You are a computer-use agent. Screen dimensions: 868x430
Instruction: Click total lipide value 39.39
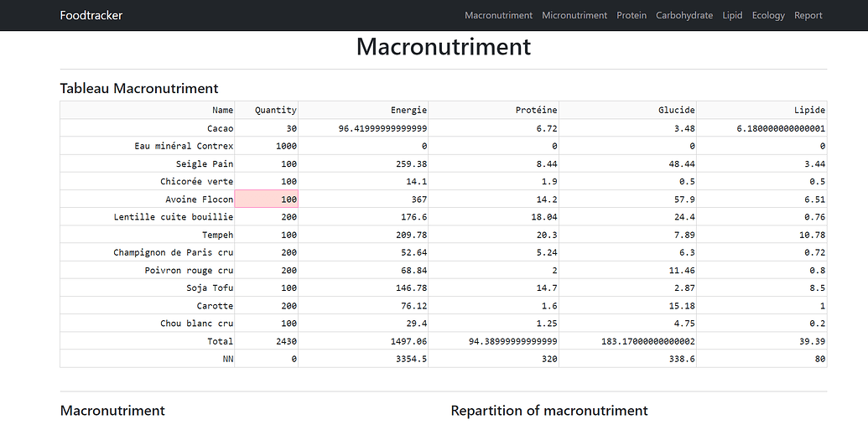pyautogui.click(x=761, y=341)
